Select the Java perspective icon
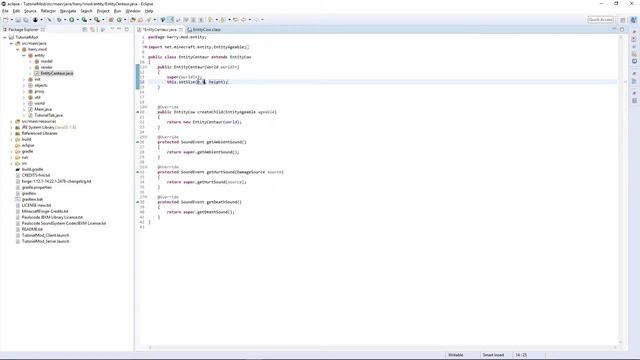The image size is (640, 360). tap(633, 20)
